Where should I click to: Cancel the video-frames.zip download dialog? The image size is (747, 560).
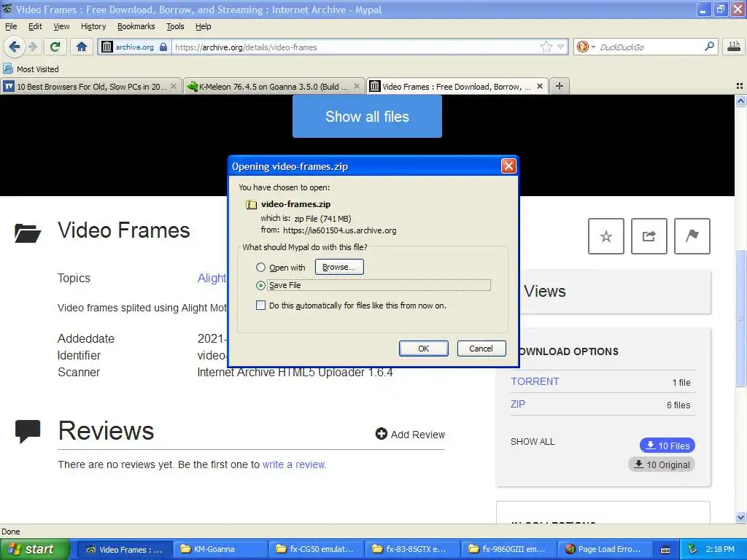[x=481, y=349]
